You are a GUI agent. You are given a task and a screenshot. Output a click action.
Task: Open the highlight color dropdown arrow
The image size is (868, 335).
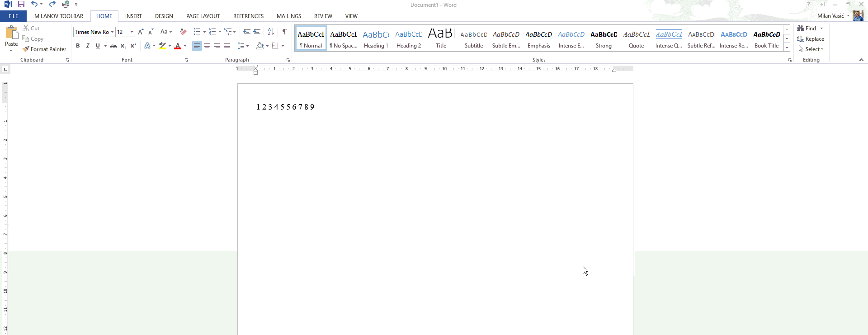[x=170, y=46]
